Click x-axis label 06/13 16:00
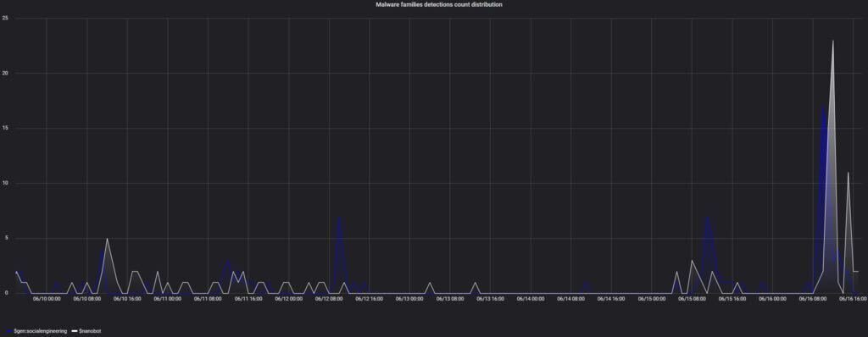Screen dimensions: 868x337 (x=491, y=300)
